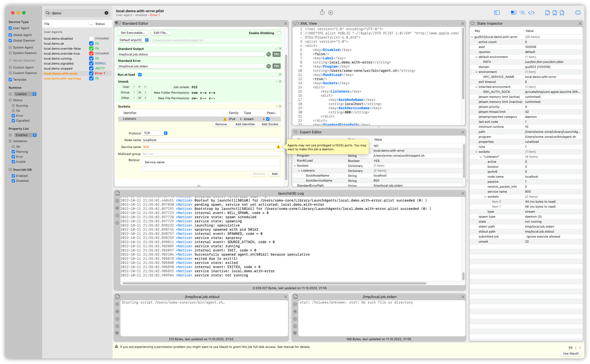Open the Protocol TCP dropdown
Screen dimensions: 590x364
click(155, 133)
